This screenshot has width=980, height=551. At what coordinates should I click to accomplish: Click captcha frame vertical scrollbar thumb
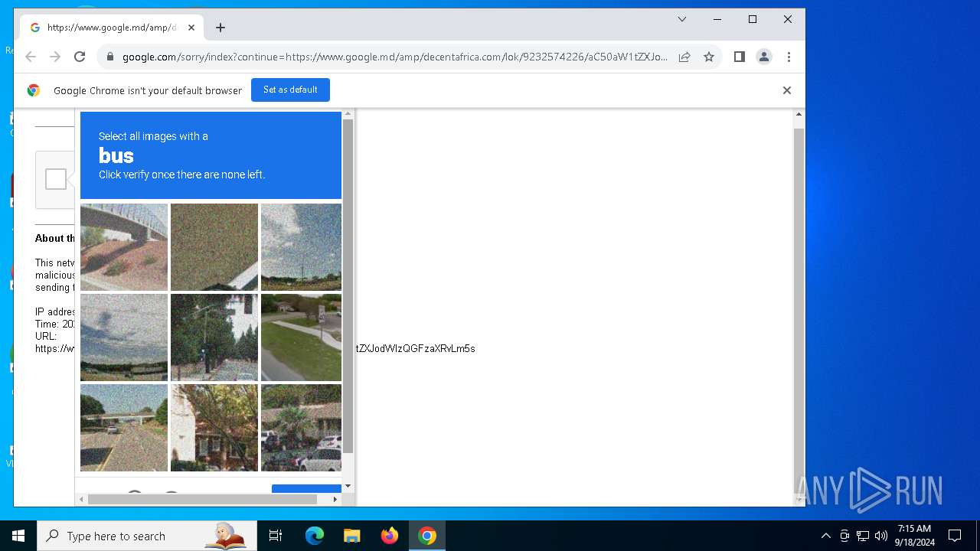pyautogui.click(x=348, y=286)
